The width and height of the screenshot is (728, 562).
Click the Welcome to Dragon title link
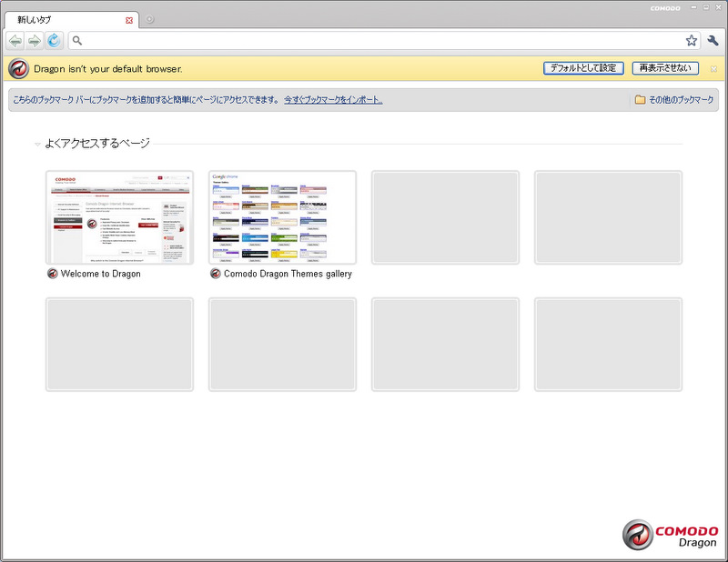tap(101, 274)
